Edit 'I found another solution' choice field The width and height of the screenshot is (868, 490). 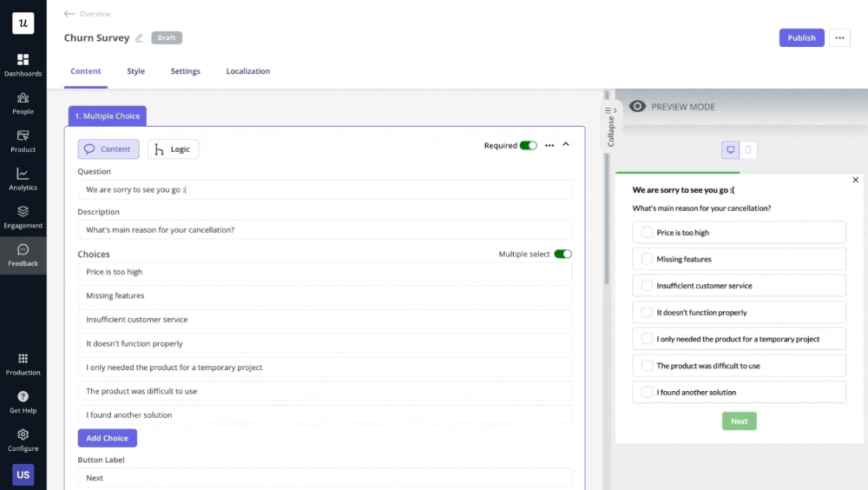325,414
